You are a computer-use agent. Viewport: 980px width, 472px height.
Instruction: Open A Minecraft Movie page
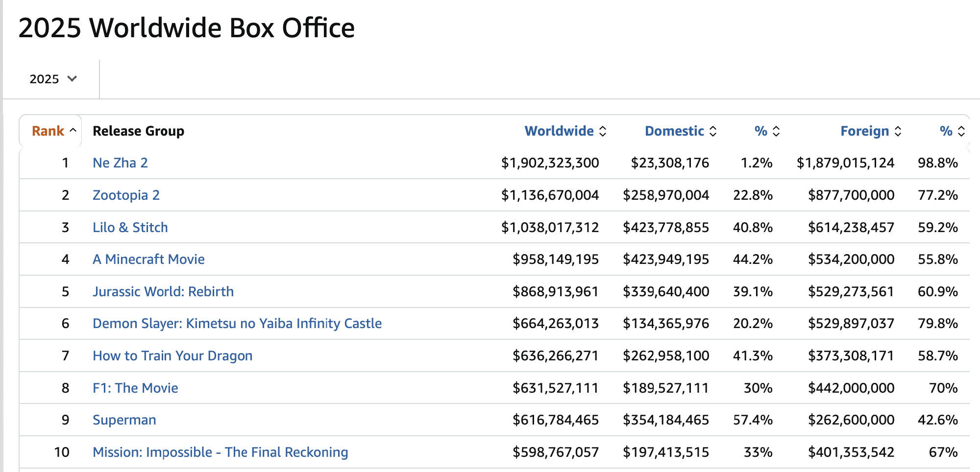[148, 259]
